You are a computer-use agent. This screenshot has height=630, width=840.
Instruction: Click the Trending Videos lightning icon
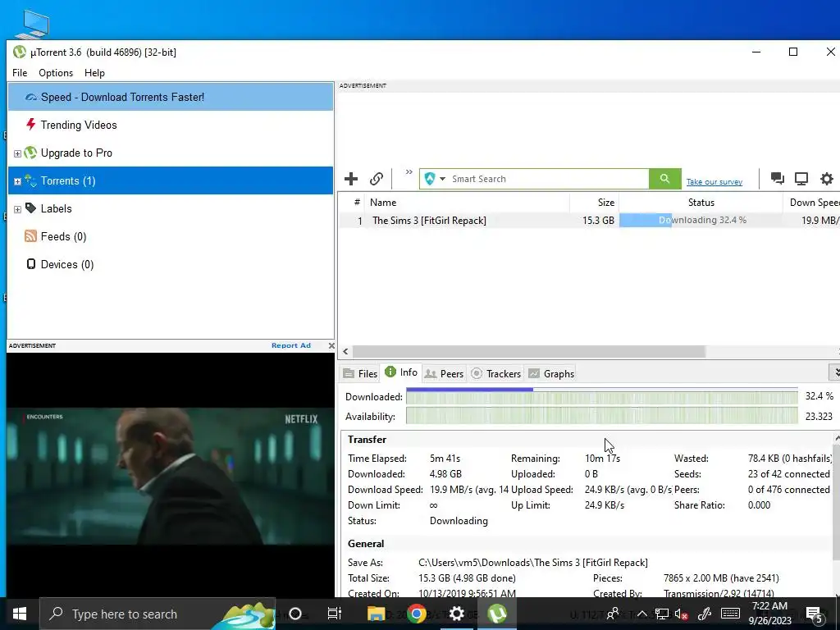(30, 125)
